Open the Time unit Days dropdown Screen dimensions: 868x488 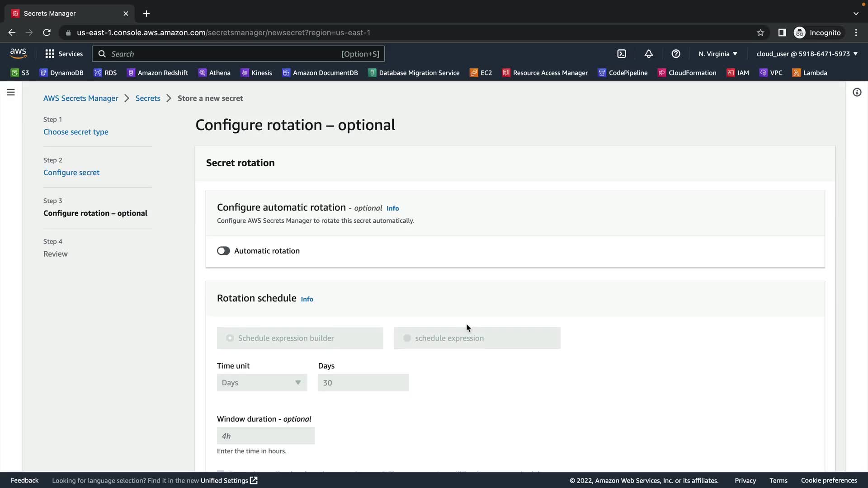(262, 383)
